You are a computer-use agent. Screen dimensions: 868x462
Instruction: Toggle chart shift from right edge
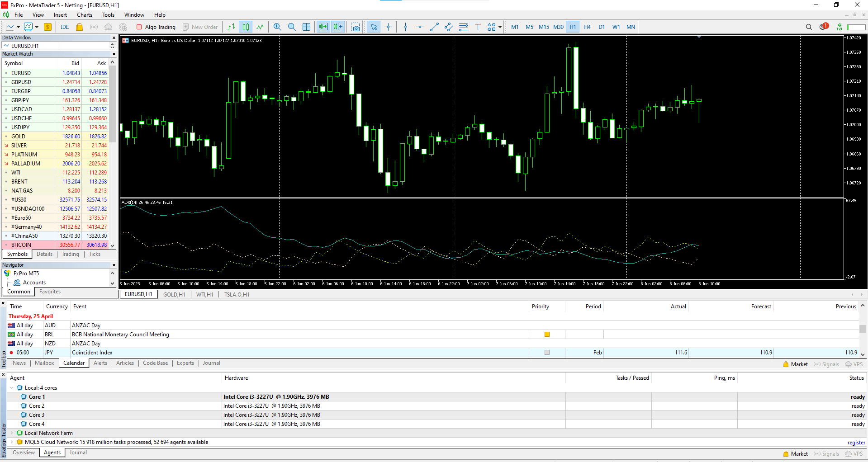(x=337, y=27)
